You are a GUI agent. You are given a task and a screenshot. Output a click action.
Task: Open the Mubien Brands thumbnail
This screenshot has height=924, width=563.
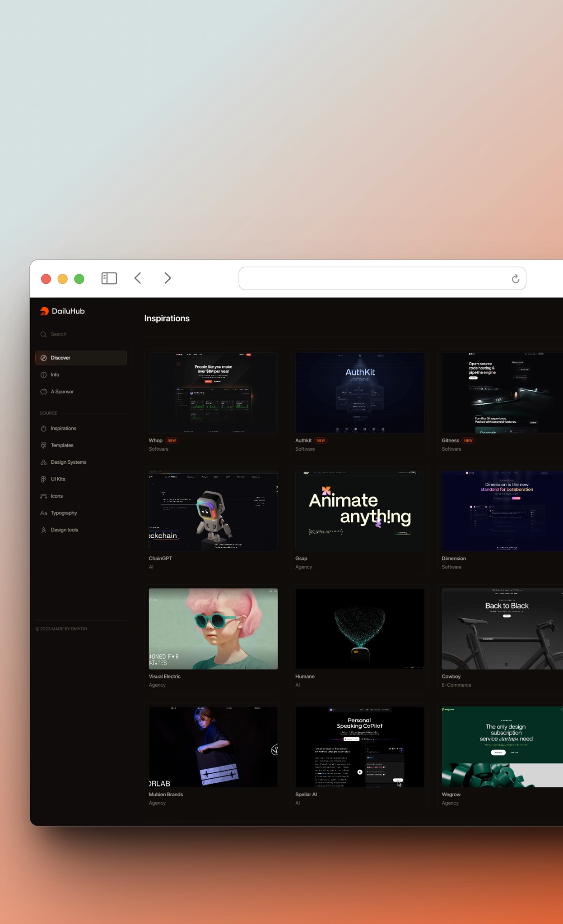(x=213, y=747)
